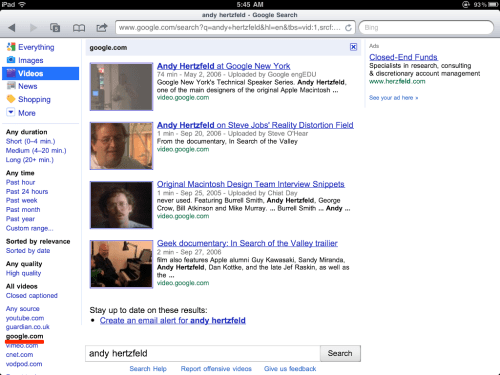Select the Videos search category
The height and width of the screenshot is (375, 500).
click(x=40, y=73)
